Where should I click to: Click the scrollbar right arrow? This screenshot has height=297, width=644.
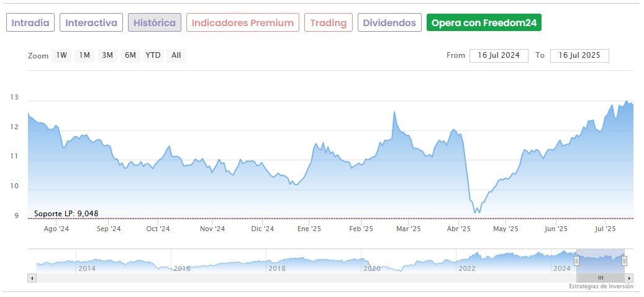[629, 278]
